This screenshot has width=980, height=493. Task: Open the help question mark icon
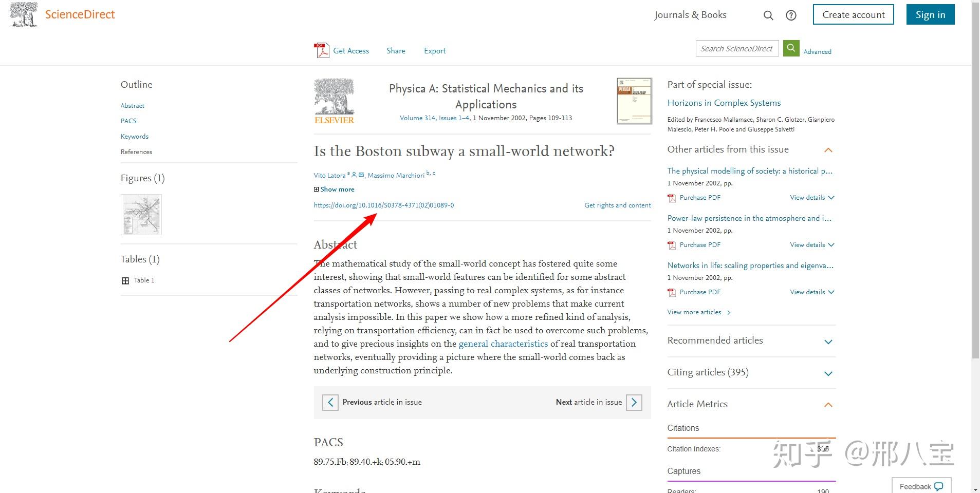pos(791,15)
